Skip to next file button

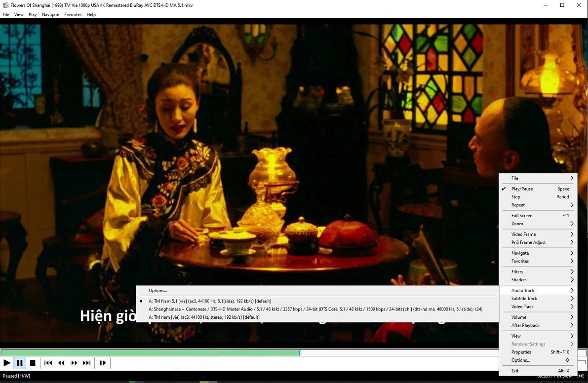[86, 363]
